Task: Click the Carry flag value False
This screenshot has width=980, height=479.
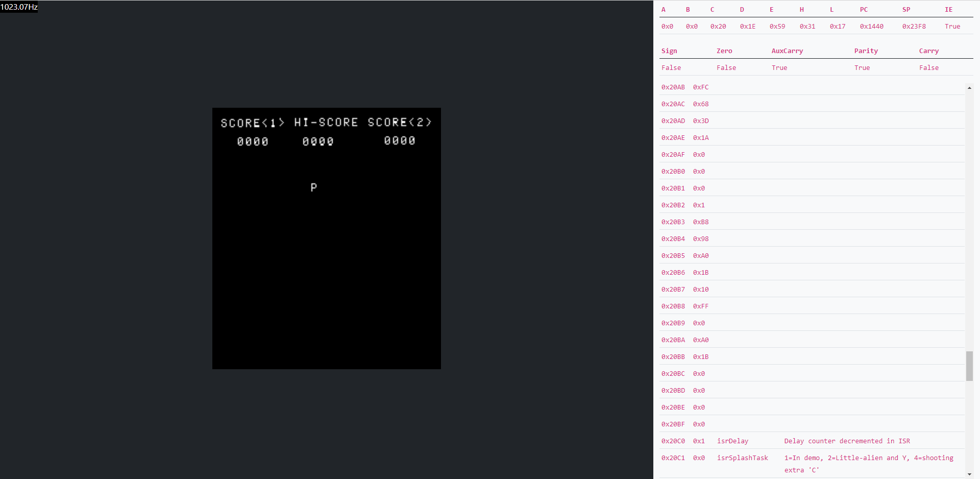Action: tap(929, 68)
